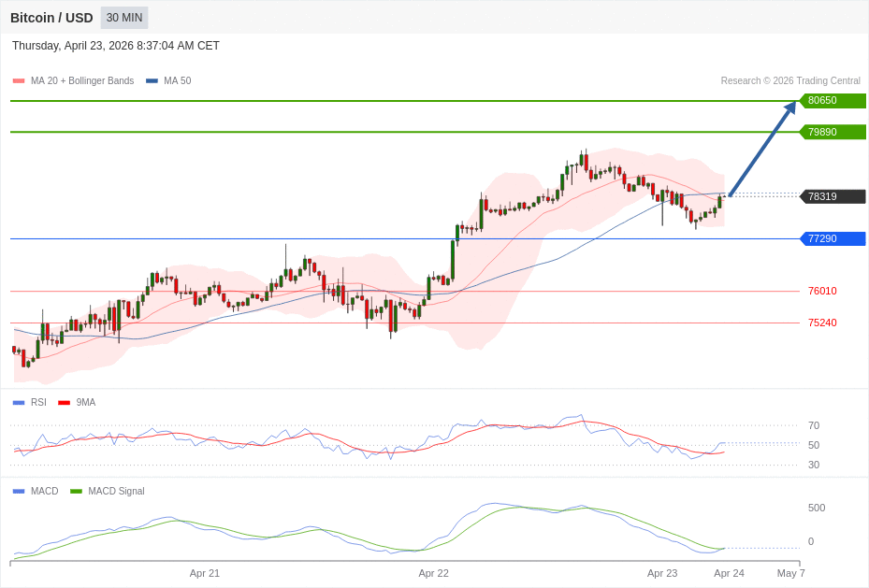This screenshot has width=869, height=588.
Task: Click the red 76010 support level label
Action: coord(822,292)
